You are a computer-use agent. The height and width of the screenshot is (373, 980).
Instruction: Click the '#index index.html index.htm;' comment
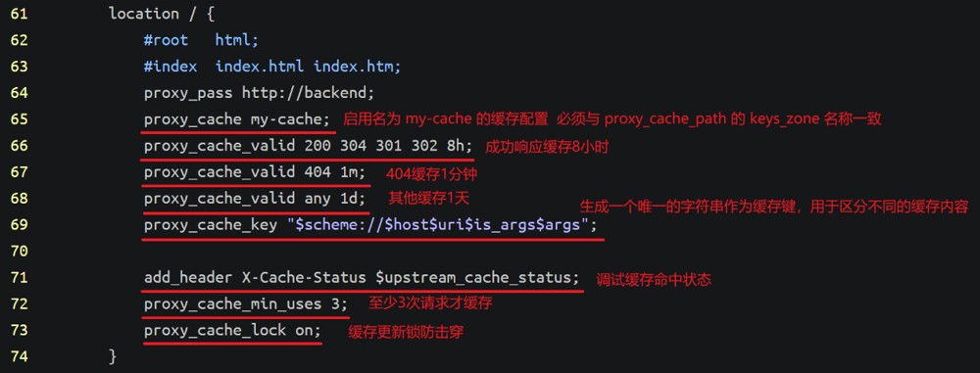pyautogui.click(x=271, y=67)
